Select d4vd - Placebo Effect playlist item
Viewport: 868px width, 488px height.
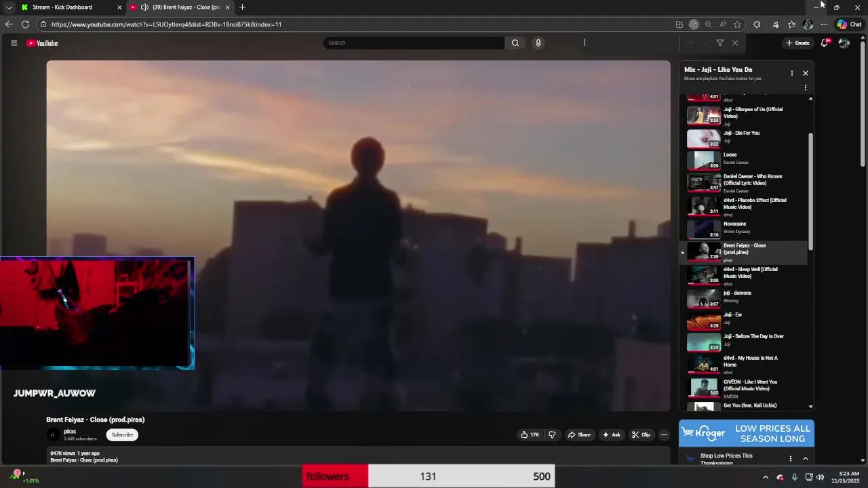coord(744,206)
